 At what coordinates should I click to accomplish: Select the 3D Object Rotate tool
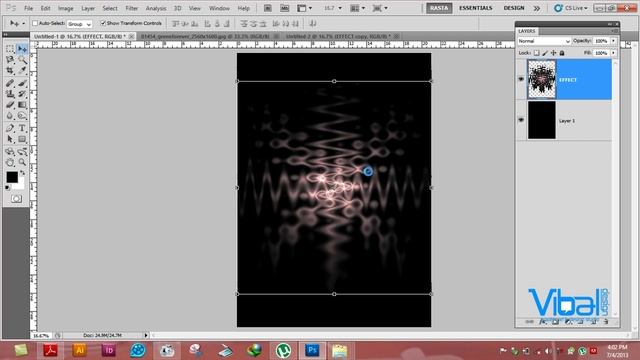[x=10, y=151]
